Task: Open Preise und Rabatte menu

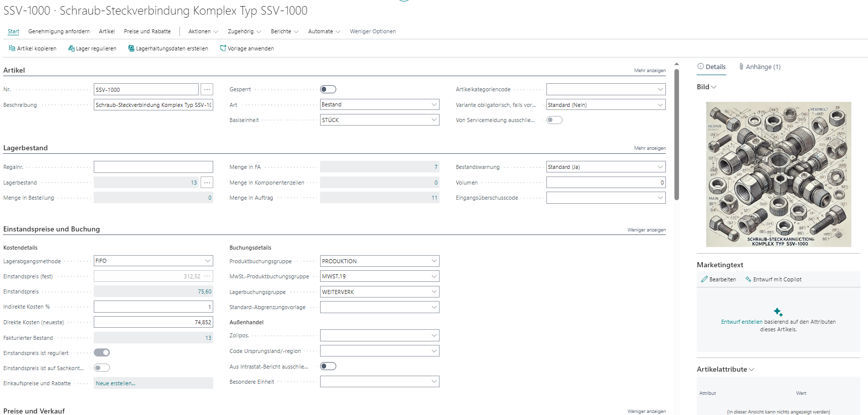Action: click(x=147, y=31)
